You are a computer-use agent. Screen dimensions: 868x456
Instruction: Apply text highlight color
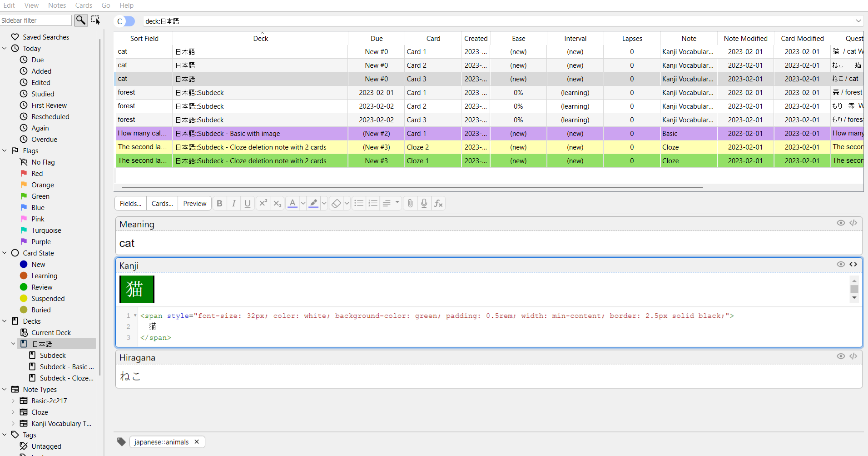click(x=313, y=203)
